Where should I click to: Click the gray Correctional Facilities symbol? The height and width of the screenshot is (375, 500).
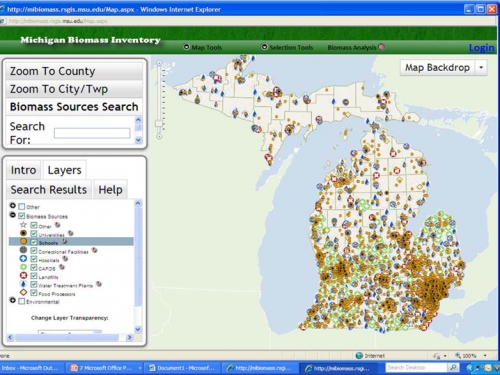[x=23, y=250]
